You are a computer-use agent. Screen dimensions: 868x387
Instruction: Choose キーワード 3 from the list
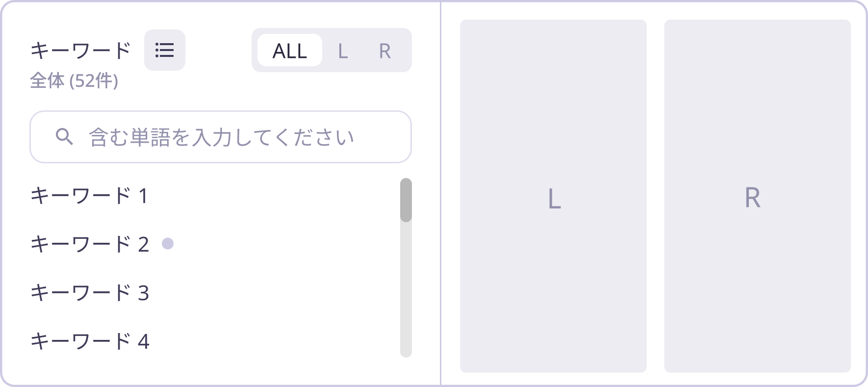(x=89, y=293)
